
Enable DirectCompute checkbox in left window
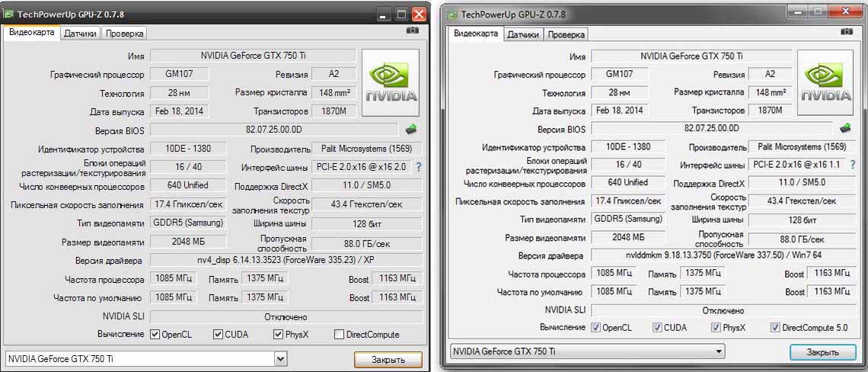click(340, 335)
